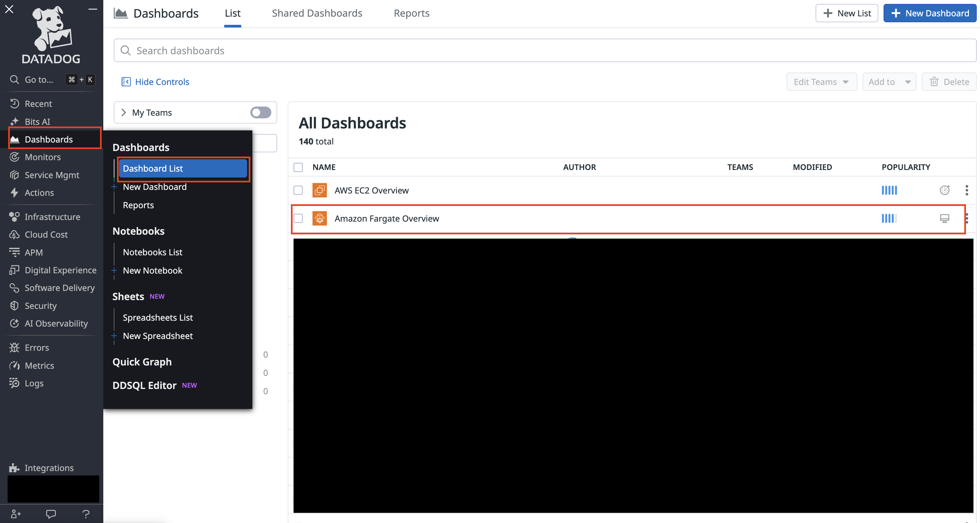Click the Bits AI sparkle icon
The image size is (980, 523).
click(14, 122)
